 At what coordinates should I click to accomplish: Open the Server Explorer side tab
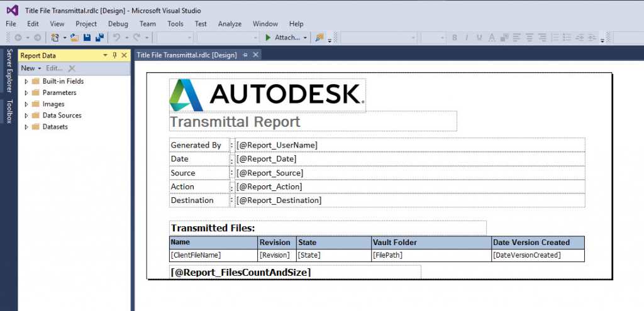point(9,70)
